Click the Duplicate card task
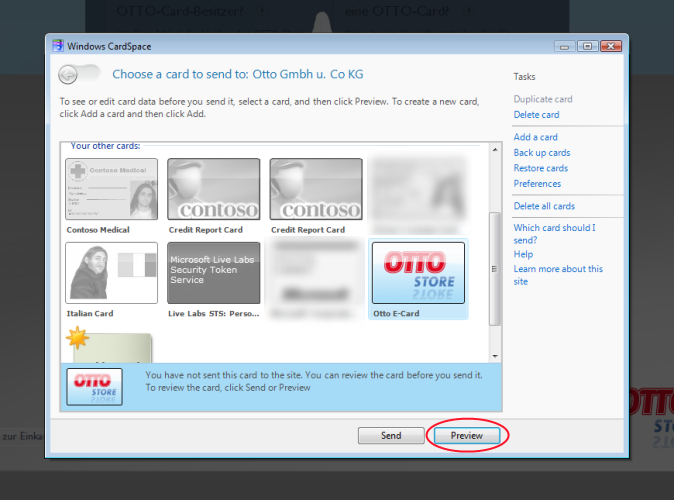The height and width of the screenshot is (500, 674). (x=543, y=99)
